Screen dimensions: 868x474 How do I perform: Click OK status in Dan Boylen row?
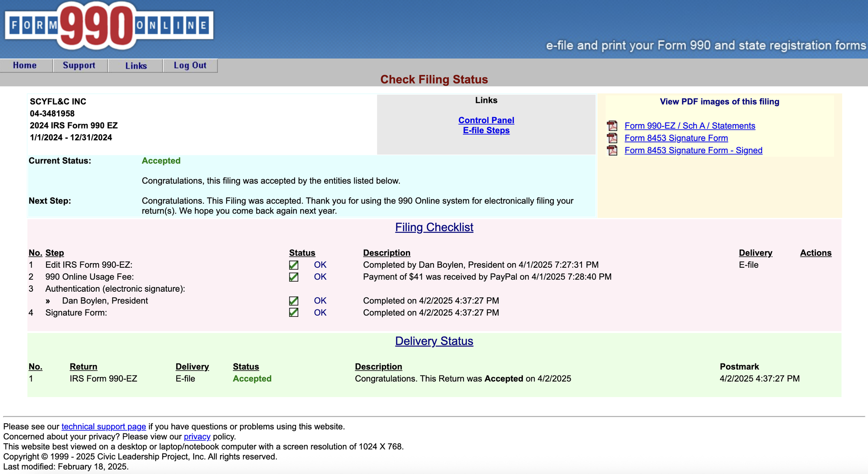coord(320,301)
